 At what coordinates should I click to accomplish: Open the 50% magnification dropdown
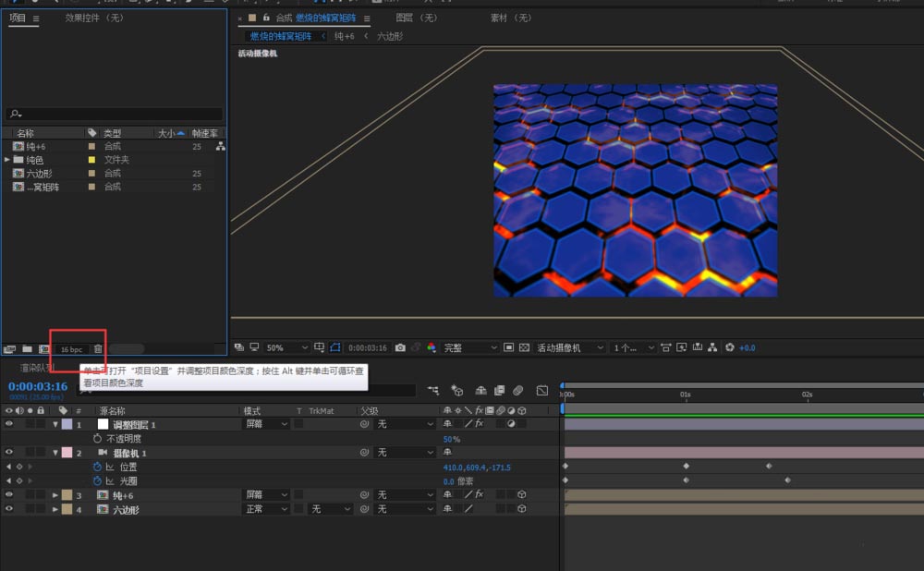[x=286, y=347]
